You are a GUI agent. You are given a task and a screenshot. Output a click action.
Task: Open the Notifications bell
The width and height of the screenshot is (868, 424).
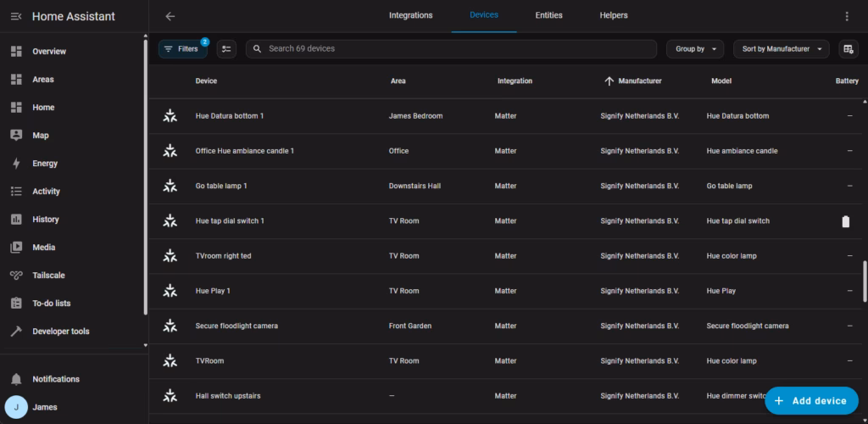[16, 379]
